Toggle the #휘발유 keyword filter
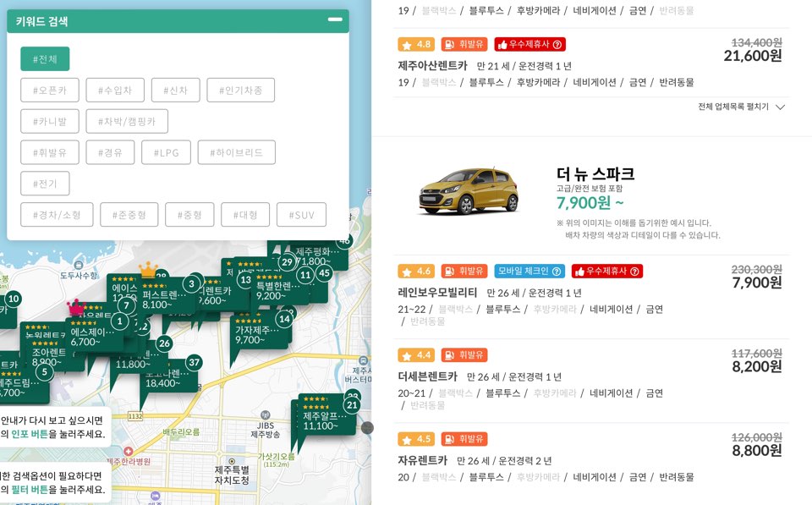 pyautogui.click(x=50, y=152)
